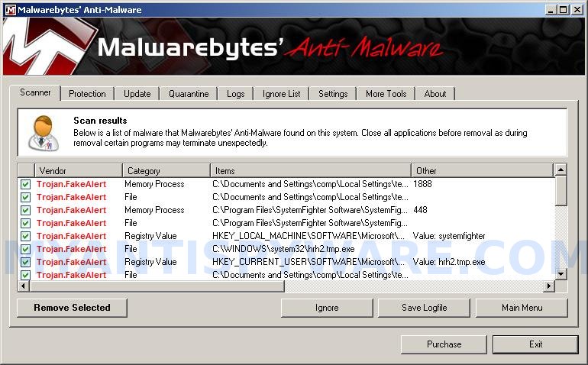588x365 pixels.
Task: Toggle checkbox for Value: systemfighter registry row
Action: pyautogui.click(x=25, y=236)
